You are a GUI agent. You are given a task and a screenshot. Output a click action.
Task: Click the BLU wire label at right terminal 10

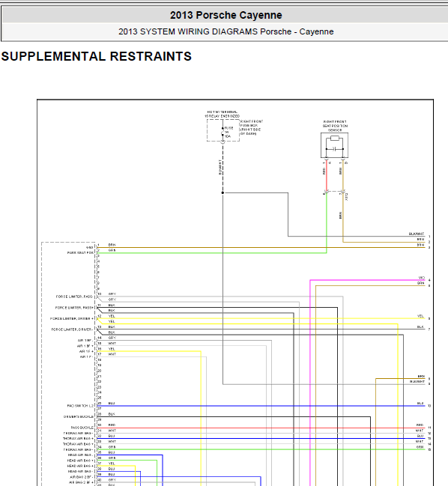click(420, 403)
